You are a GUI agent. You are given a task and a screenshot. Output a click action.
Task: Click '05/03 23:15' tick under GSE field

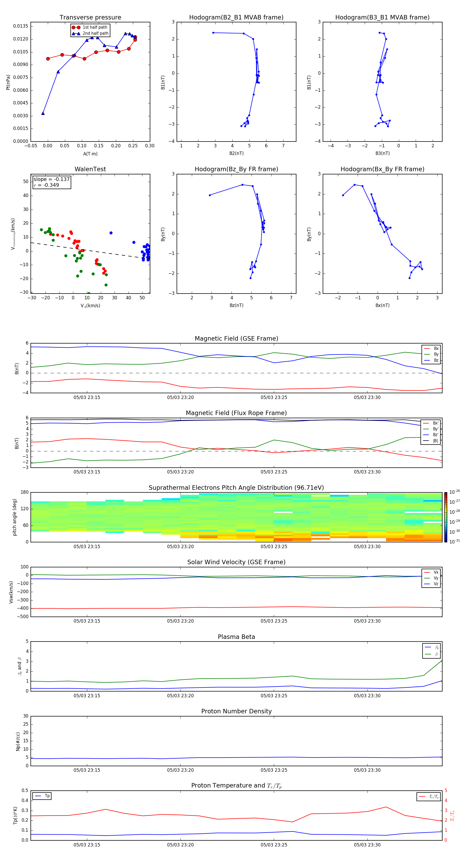87,398
